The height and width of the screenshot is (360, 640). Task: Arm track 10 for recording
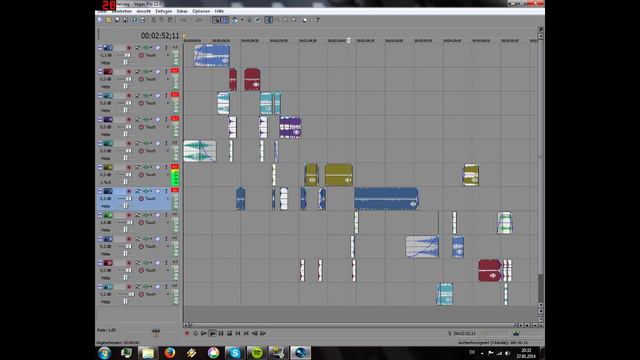click(129, 263)
